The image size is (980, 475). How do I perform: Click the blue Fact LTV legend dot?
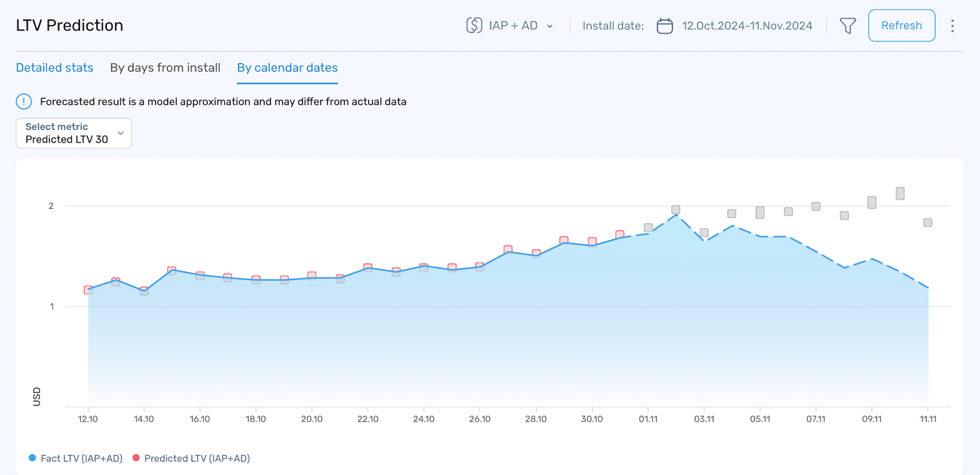tap(32, 458)
